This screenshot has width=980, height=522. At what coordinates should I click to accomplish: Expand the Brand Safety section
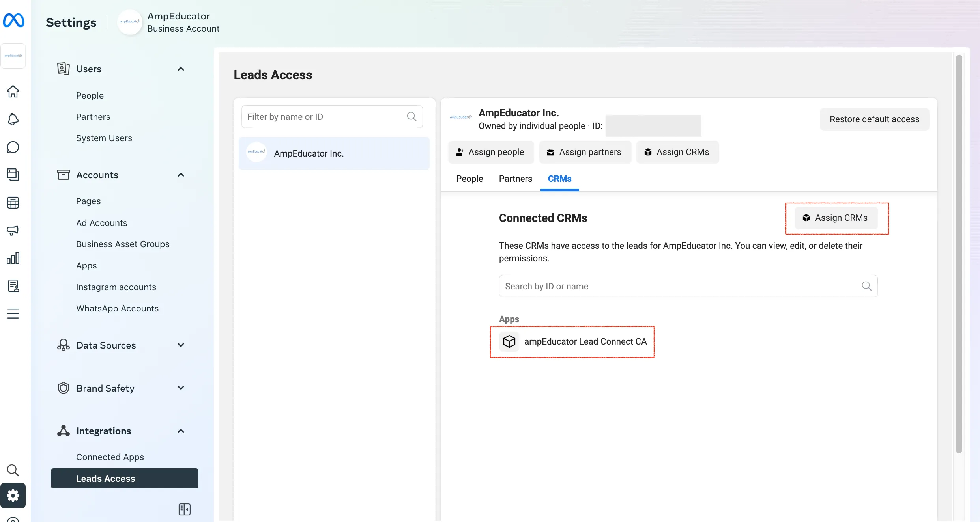[x=181, y=388]
